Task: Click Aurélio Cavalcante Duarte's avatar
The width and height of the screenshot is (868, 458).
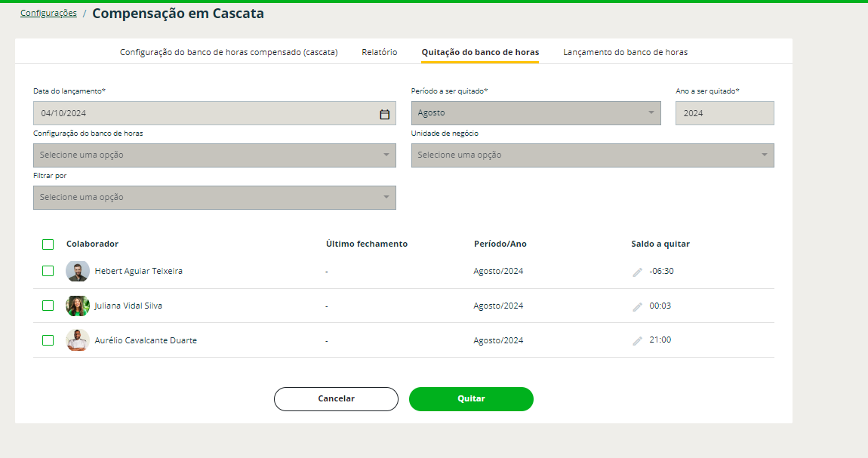Action: pos(78,340)
